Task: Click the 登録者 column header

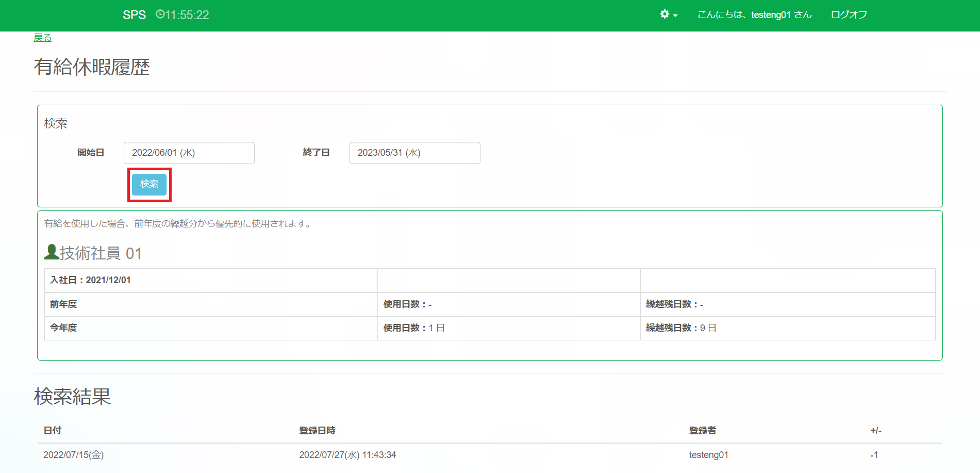Action: [702, 430]
